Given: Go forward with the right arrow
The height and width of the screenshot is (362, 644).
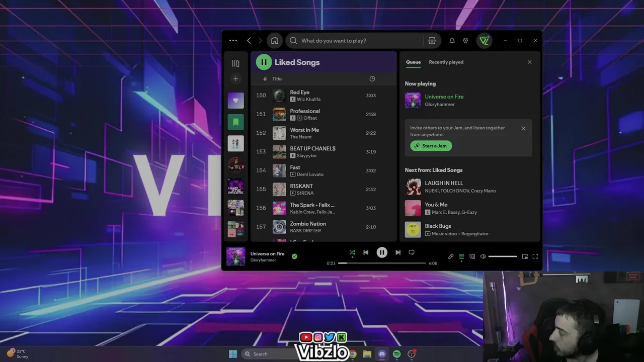Looking at the screenshot, I should pyautogui.click(x=260, y=41).
